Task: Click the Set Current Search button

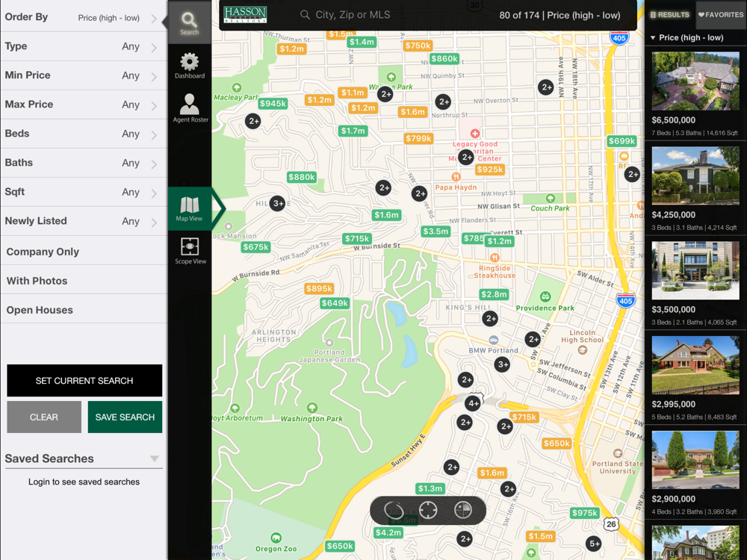Action: click(84, 381)
